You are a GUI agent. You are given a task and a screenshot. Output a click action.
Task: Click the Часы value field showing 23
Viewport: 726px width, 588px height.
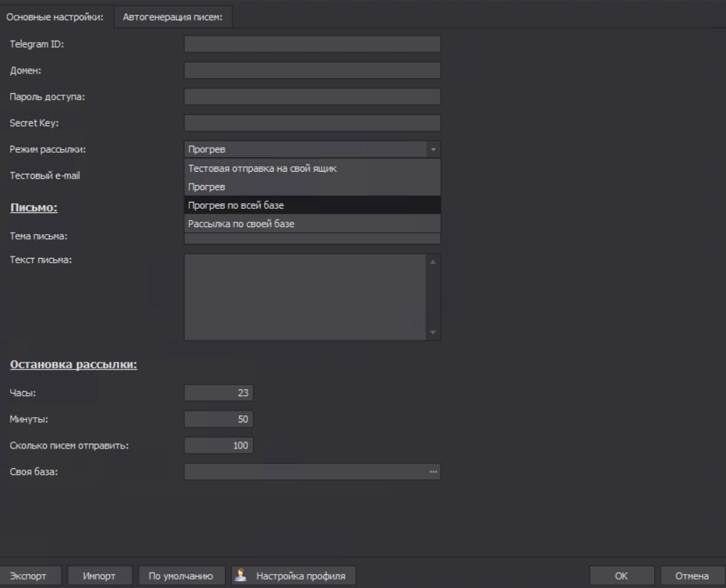(x=219, y=393)
